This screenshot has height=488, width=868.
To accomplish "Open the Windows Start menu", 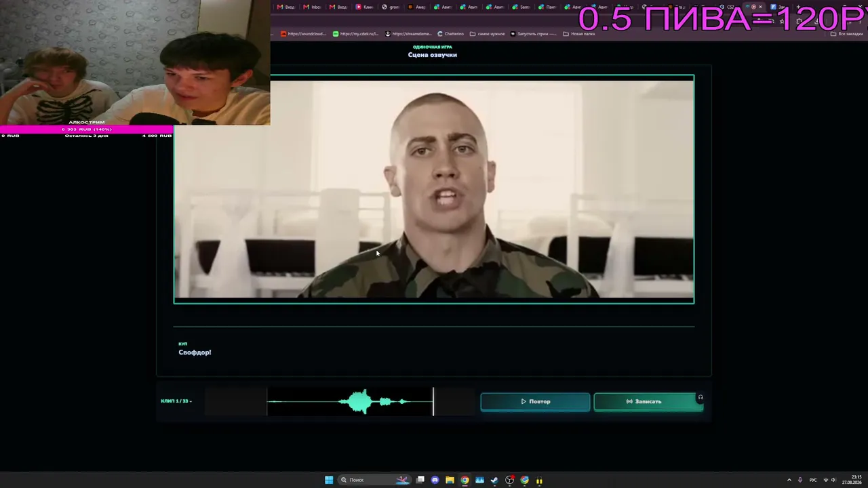I will click(329, 480).
